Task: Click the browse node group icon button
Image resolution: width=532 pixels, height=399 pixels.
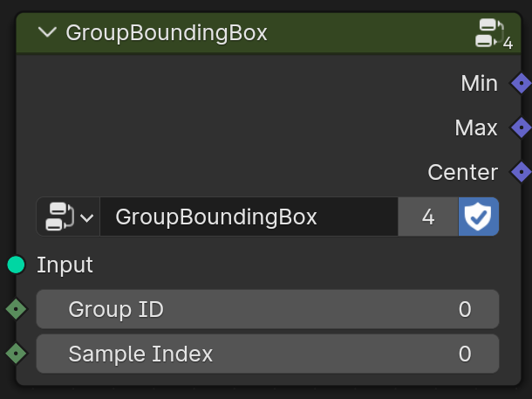Action: click(59, 217)
